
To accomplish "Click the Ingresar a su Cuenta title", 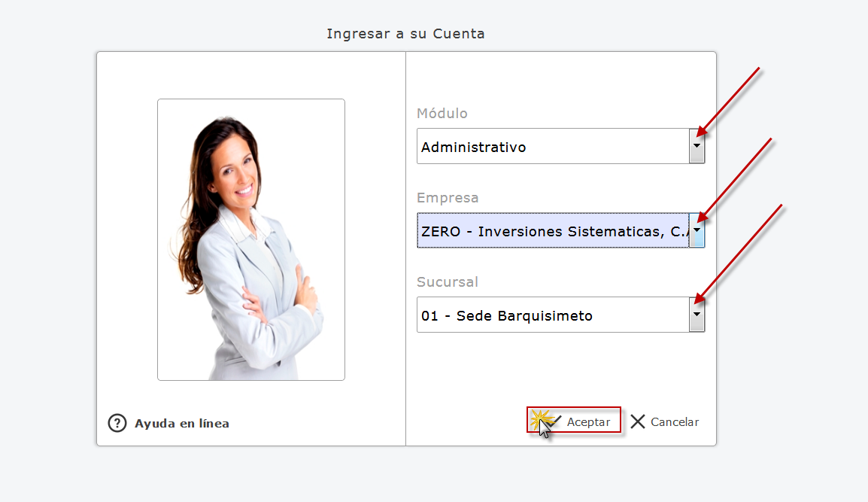I will 405,34.
